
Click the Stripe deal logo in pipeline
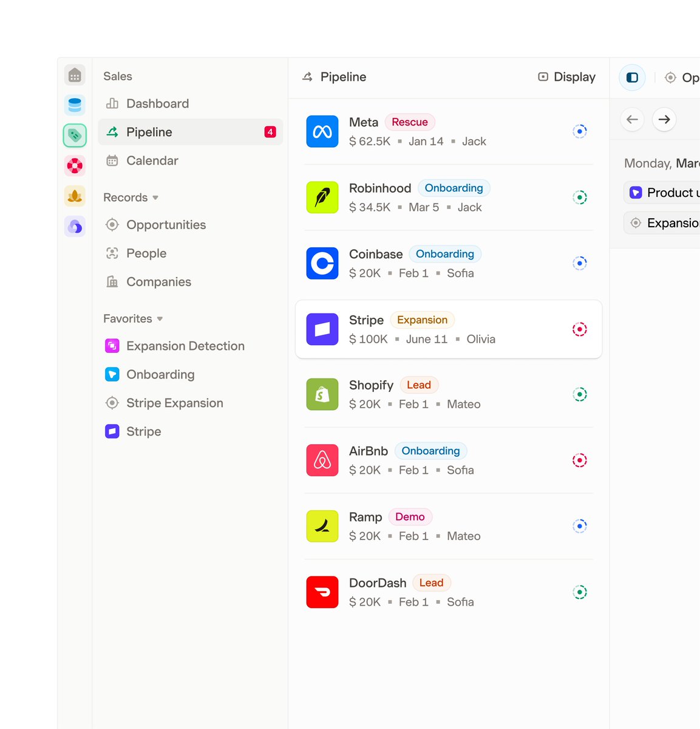click(322, 329)
